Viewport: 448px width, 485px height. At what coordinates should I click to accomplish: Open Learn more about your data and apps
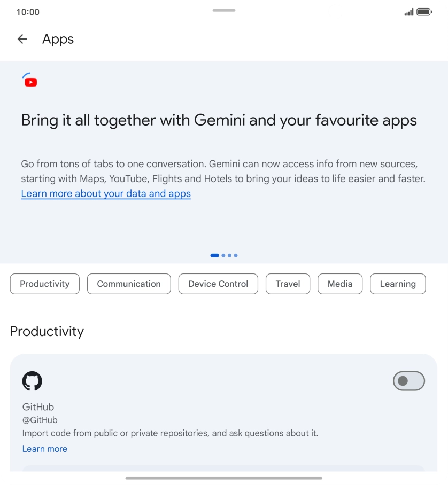(x=106, y=194)
